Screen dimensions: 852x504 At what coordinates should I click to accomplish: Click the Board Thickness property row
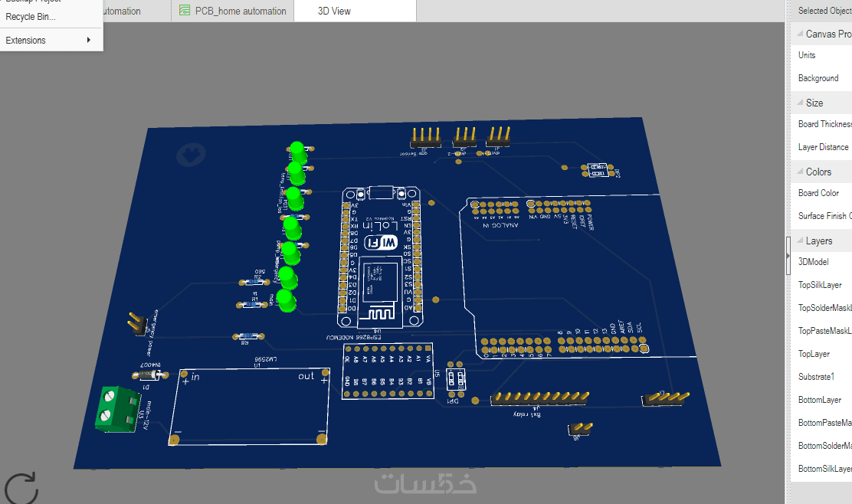coord(821,124)
